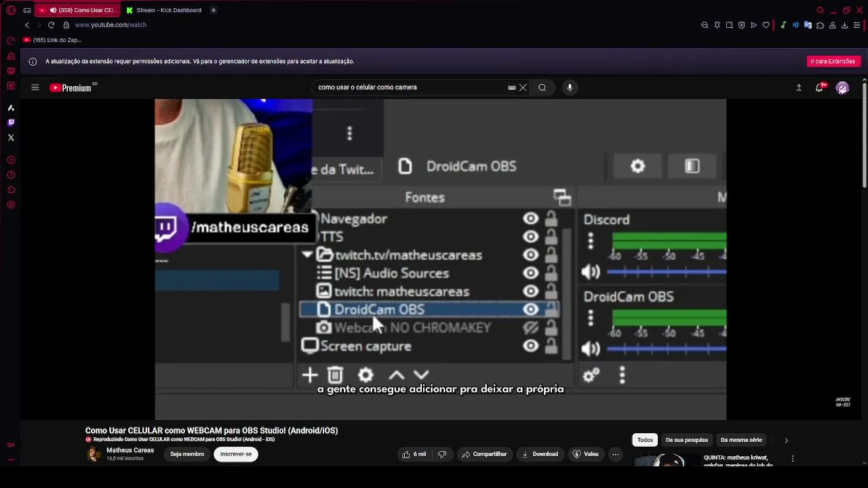This screenshot has width=868, height=488.
Task: Subscribe with the Inscrever-se button
Action: pos(236,454)
